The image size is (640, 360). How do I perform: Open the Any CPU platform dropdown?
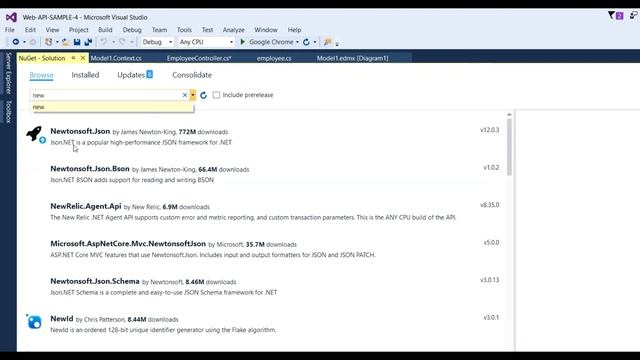[206, 42]
